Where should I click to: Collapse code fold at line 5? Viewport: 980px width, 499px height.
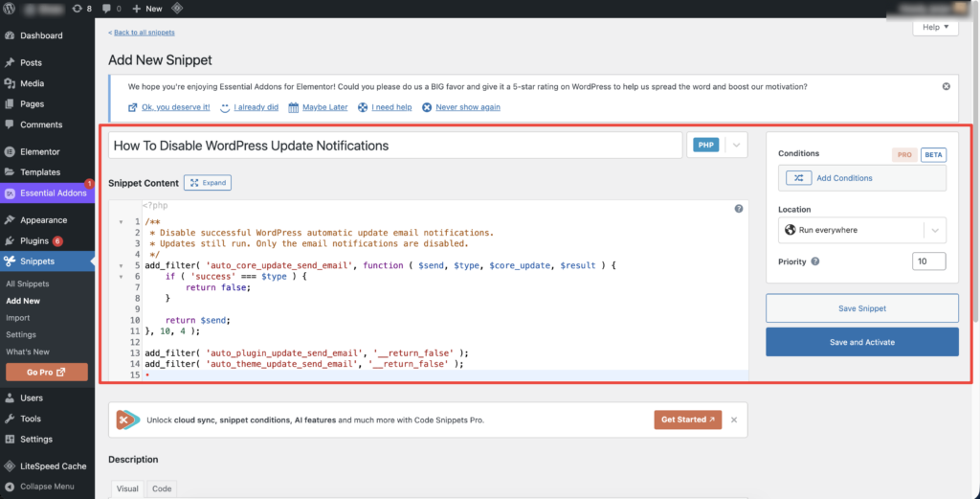[x=120, y=265]
